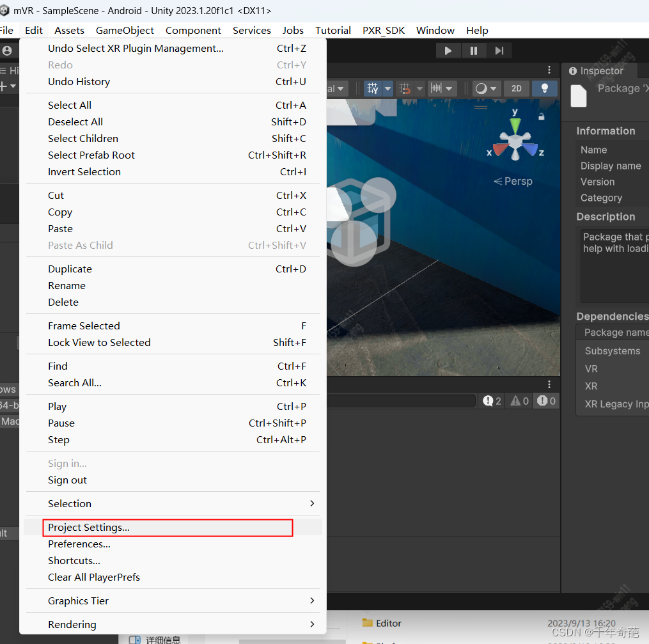Choose Search All...
The image size is (649, 644).
[173, 383]
